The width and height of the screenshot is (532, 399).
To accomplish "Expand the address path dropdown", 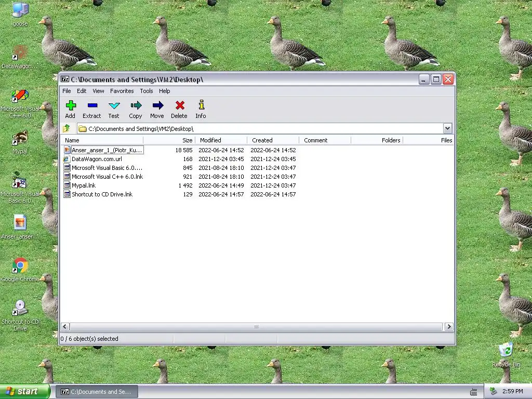I will pyautogui.click(x=447, y=128).
